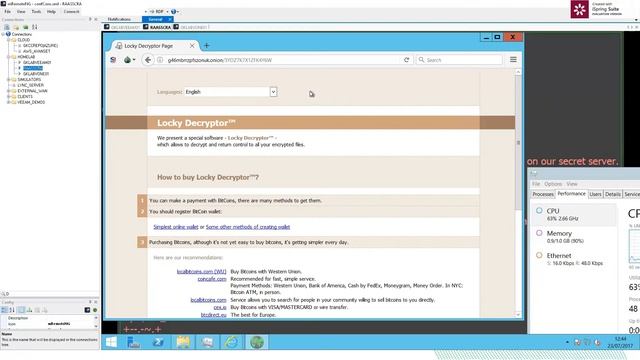Expand the VEEAM_DEMOS folder
The width and height of the screenshot is (640, 360).
[x=9, y=102]
